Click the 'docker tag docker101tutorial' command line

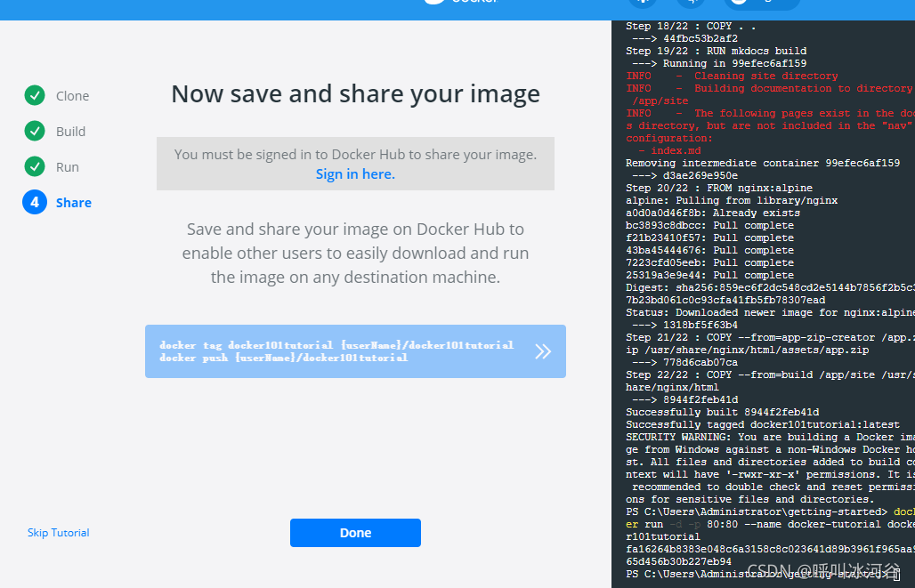pos(336,345)
